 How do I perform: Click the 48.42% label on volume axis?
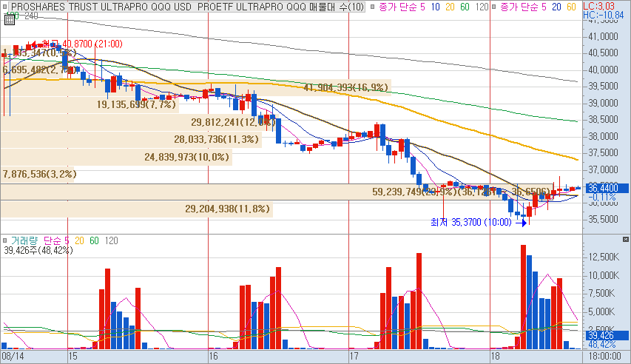(602, 344)
